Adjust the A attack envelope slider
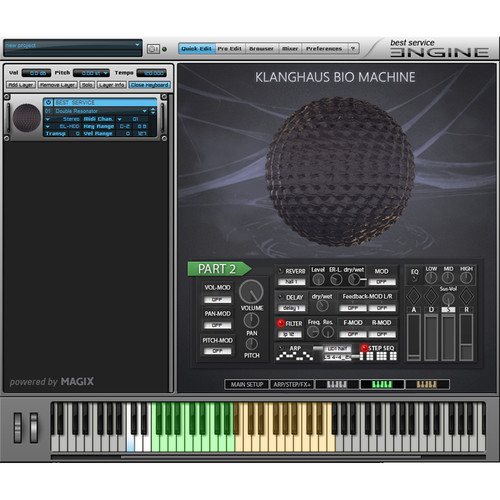The height and width of the screenshot is (500, 500). (414, 337)
